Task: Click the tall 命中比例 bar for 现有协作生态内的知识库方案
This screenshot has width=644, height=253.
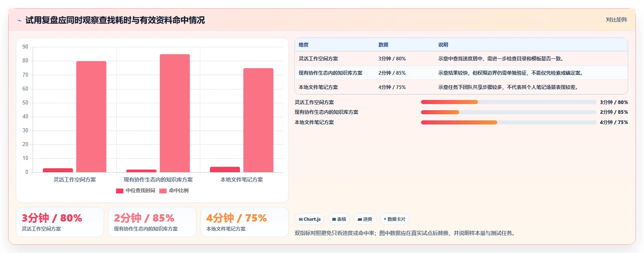Action: (175, 113)
